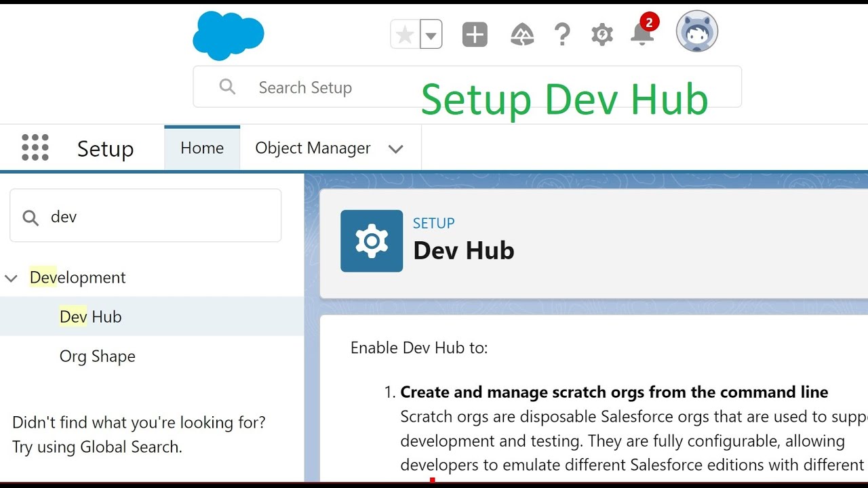
Task: Click the Dev Hub gear header icon
Action: pyautogui.click(x=372, y=241)
